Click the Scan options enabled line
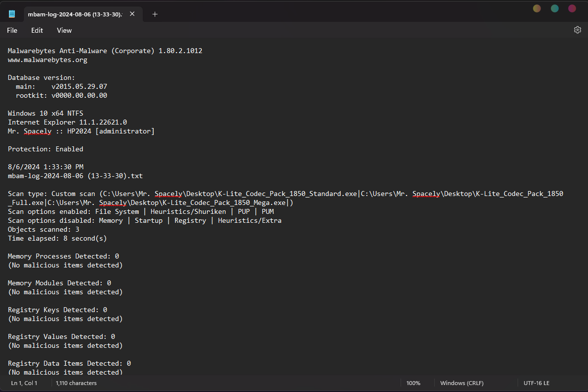The height and width of the screenshot is (392, 588). tap(141, 211)
